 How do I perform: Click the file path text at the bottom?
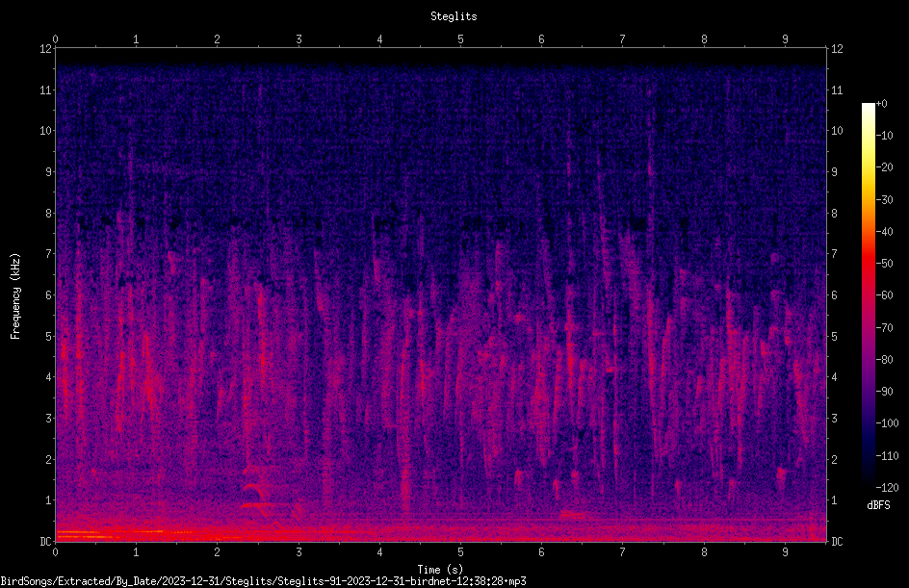coord(263,581)
